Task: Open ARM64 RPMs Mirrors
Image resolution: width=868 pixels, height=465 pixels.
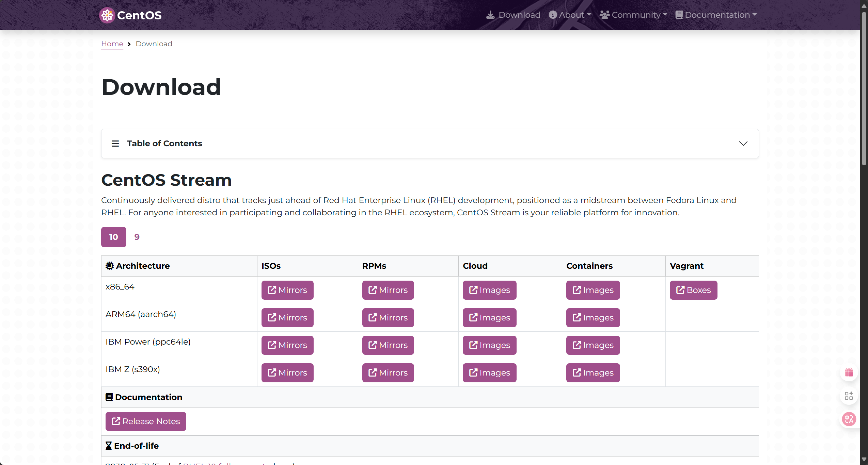Action: point(388,318)
